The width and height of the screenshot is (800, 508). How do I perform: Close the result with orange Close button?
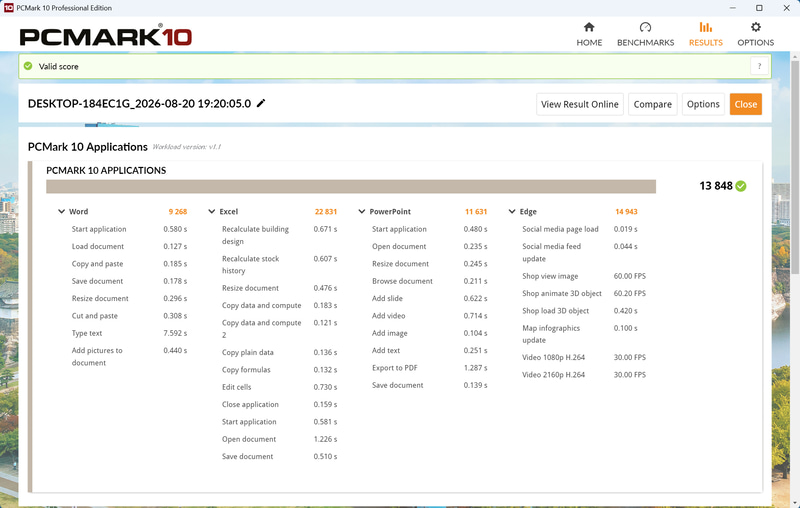click(745, 104)
